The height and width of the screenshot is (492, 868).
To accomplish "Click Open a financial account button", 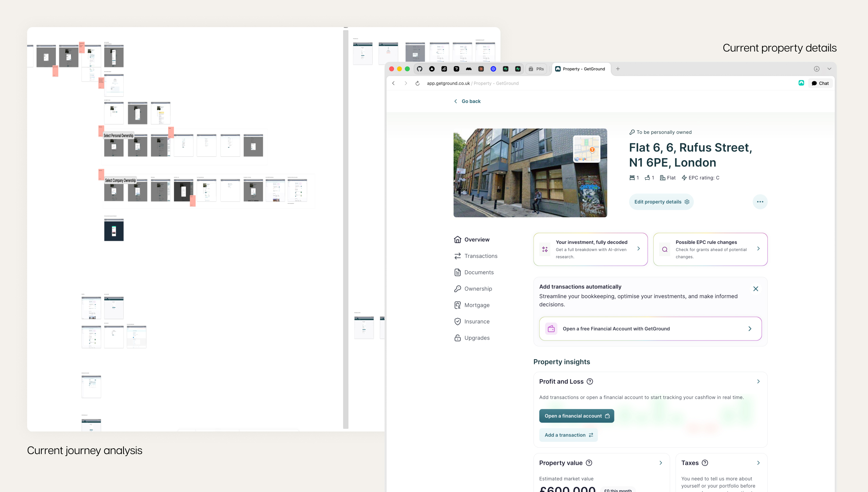I will point(576,416).
